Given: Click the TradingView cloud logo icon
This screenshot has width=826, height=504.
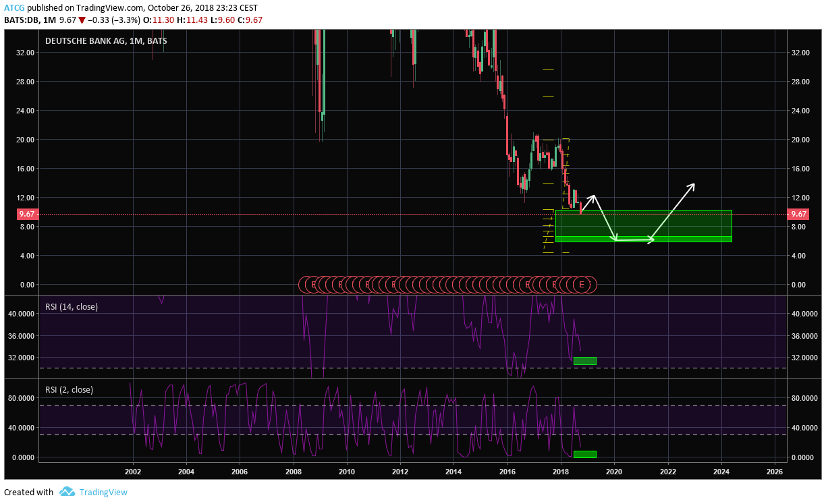Looking at the screenshot, I should (66, 492).
